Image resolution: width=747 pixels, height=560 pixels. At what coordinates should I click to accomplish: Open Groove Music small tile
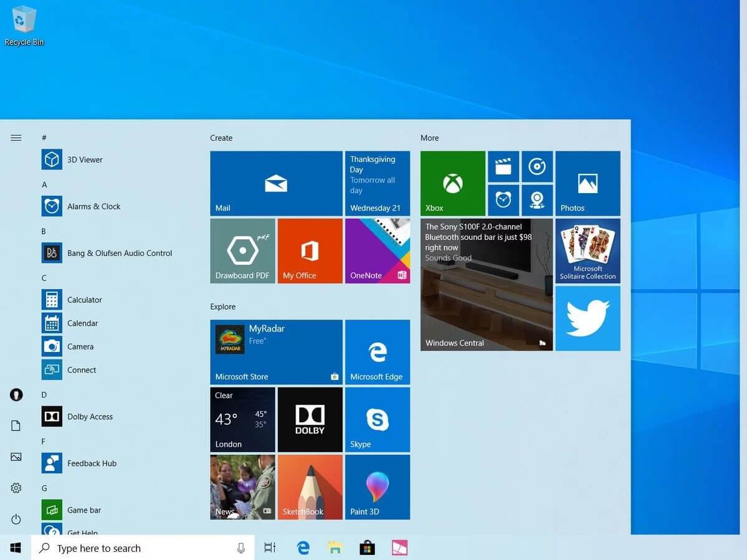click(x=537, y=167)
